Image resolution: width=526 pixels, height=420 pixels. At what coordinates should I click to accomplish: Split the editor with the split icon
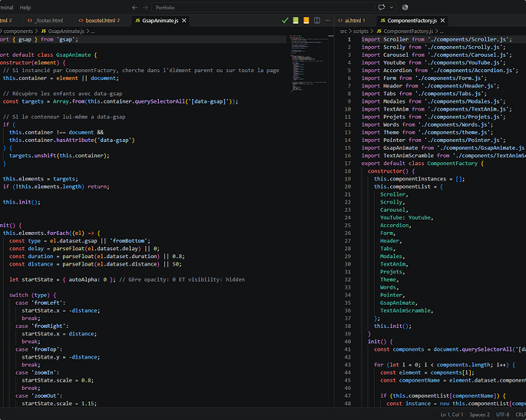tap(316, 21)
